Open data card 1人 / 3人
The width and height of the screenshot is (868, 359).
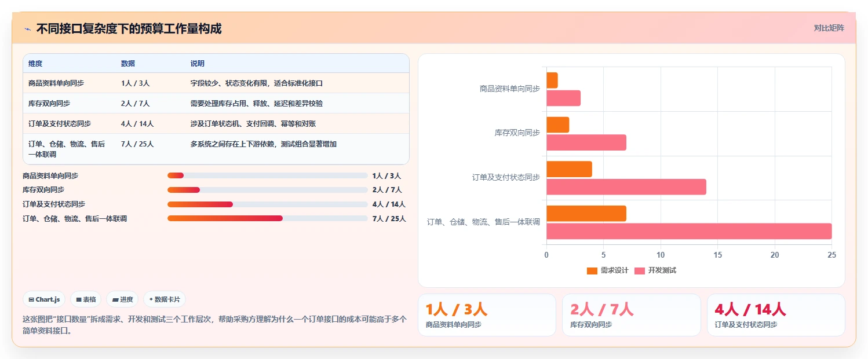487,315
